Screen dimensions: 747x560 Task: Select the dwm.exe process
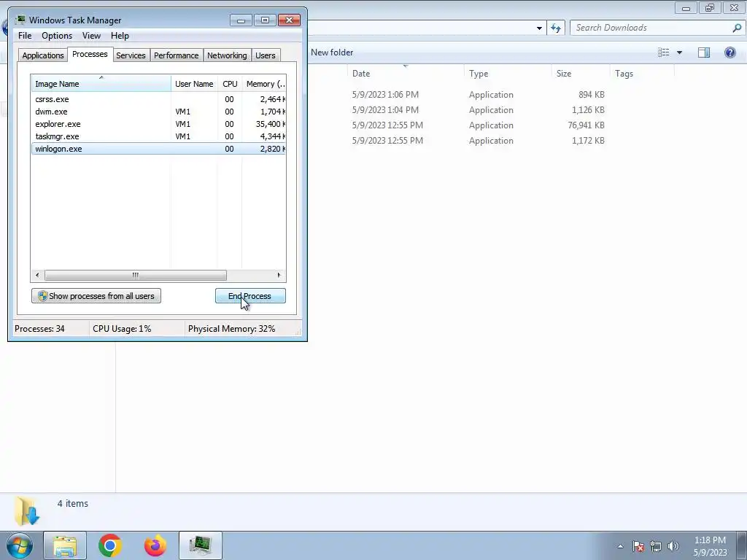point(158,112)
